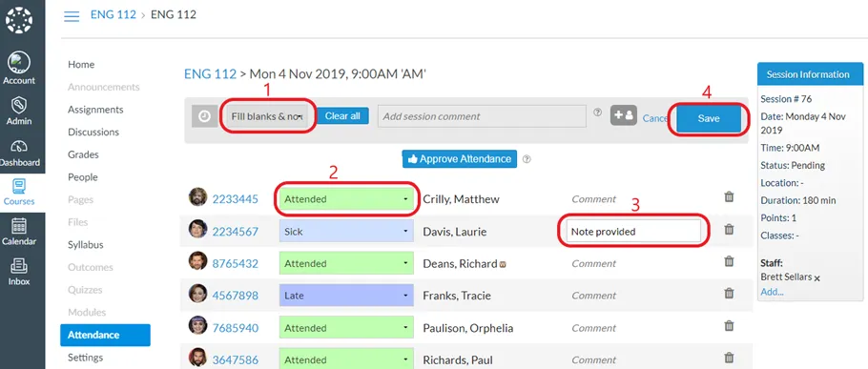
Task: Open student ID 4567898 link
Action: coord(236,296)
